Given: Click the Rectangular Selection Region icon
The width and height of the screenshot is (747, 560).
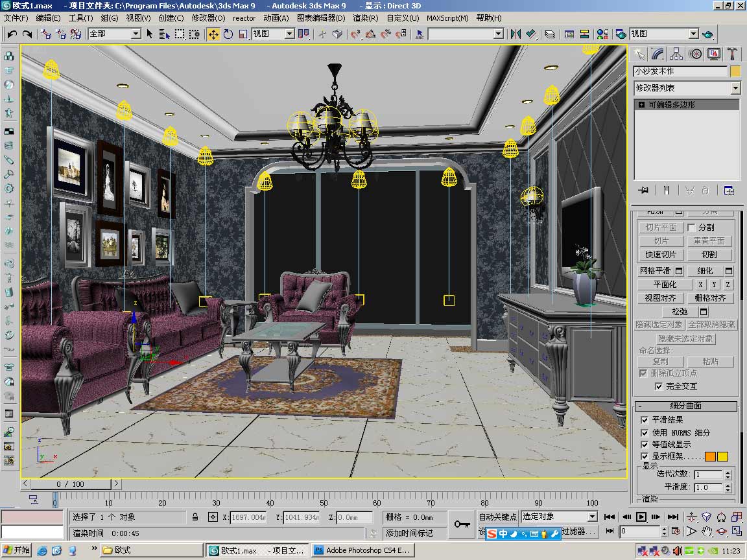Looking at the screenshot, I should [x=179, y=34].
